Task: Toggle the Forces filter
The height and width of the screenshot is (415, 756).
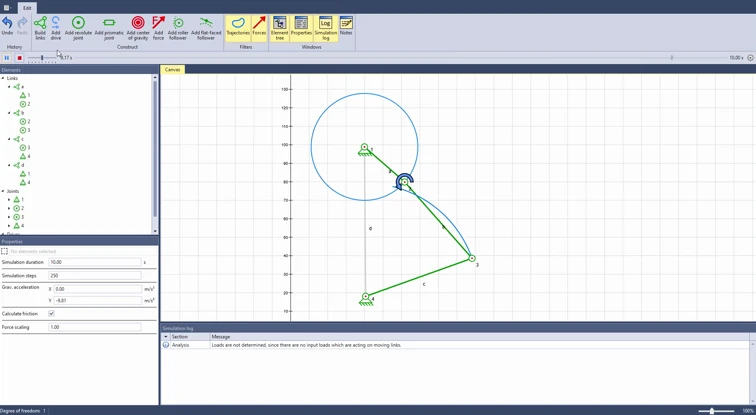Action: coord(259,26)
